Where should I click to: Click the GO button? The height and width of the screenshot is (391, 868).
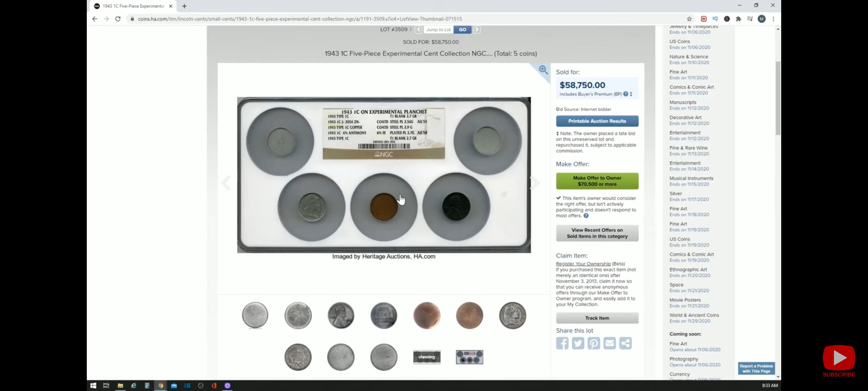pyautogui.click(x=463, y=30)
